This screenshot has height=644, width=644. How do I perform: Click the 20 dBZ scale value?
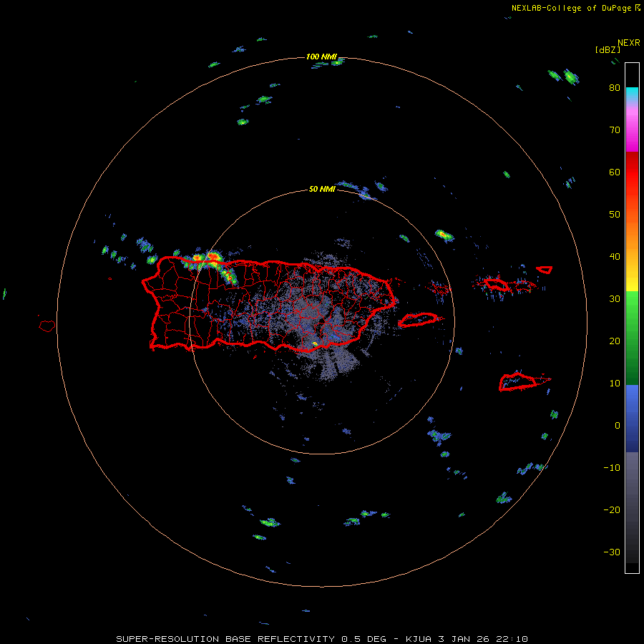(615, 341)
